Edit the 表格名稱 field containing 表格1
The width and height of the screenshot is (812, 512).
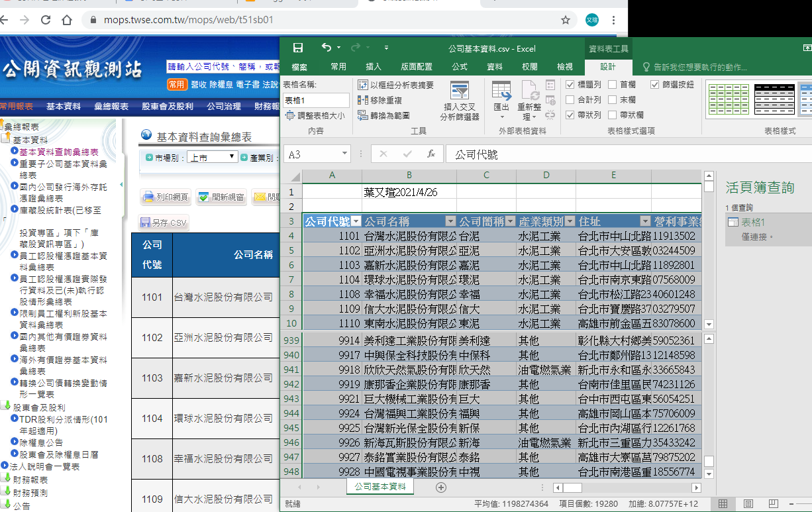tap(316, 100)
